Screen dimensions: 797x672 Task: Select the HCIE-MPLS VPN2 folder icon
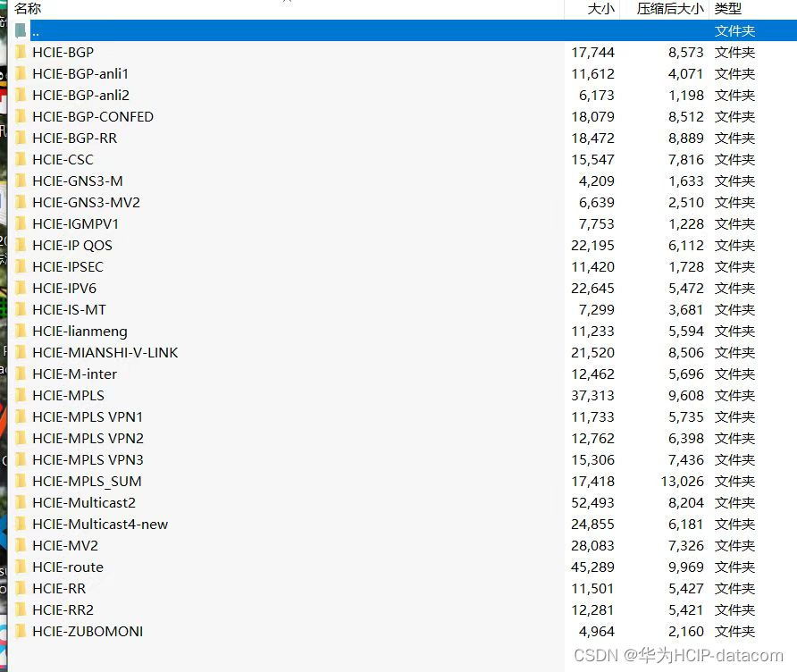click(x=21, y=438)
